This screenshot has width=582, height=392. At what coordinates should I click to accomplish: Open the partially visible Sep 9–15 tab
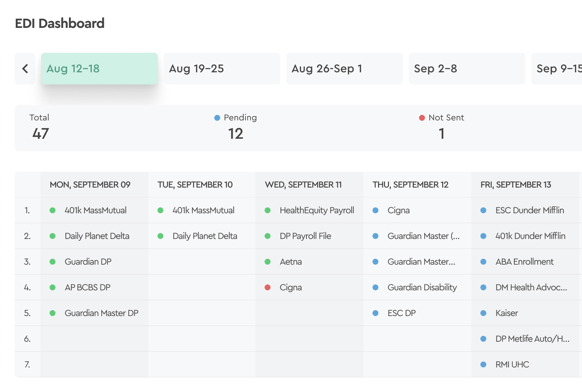point(557,69)
